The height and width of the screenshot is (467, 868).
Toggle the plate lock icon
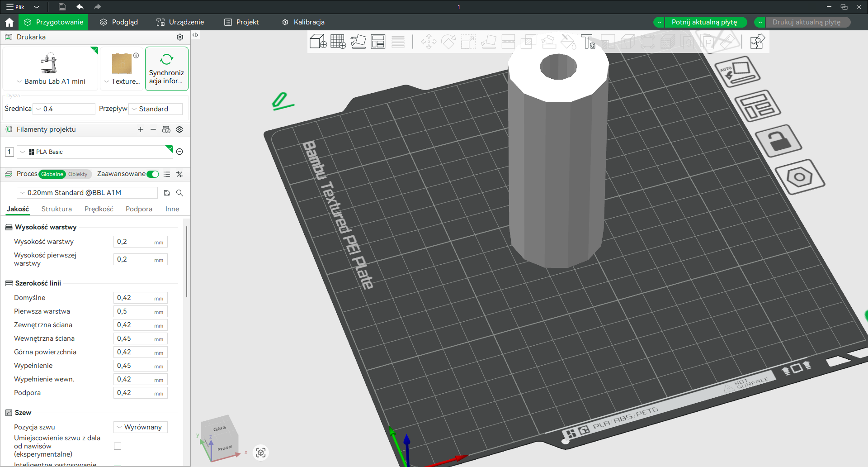pyautogui.click(x=778, y=141)
